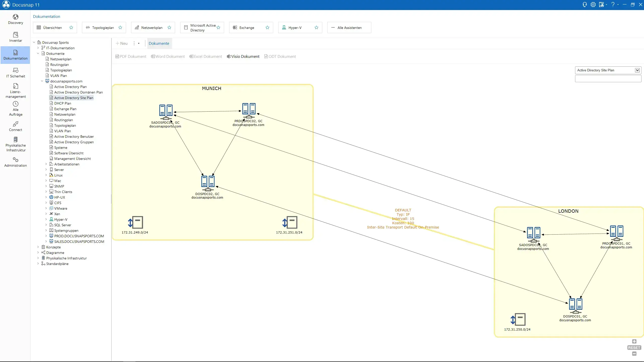The height and width of the screenshot is (362, 644).
Task: Toggle the Hyper-V favorite star
Action: click(316, 28)
